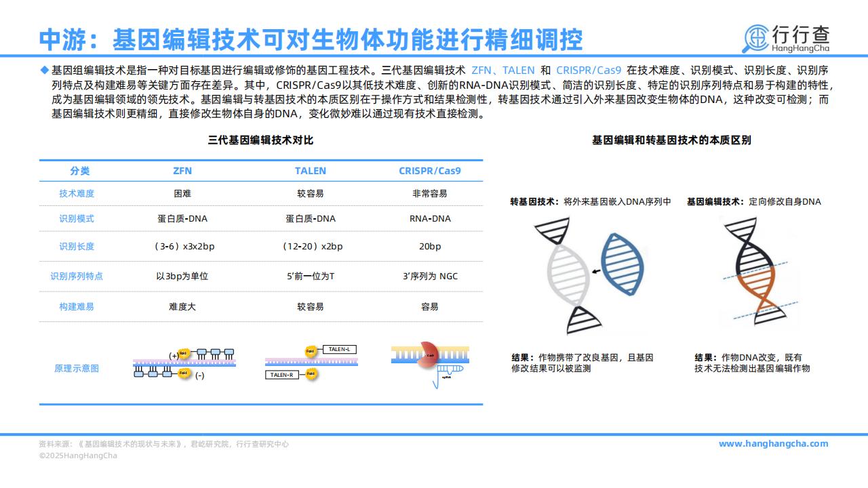Click the result text 作物携带了改良基因
This screenshot has height=488, width=868.
(x=582, y=363)
